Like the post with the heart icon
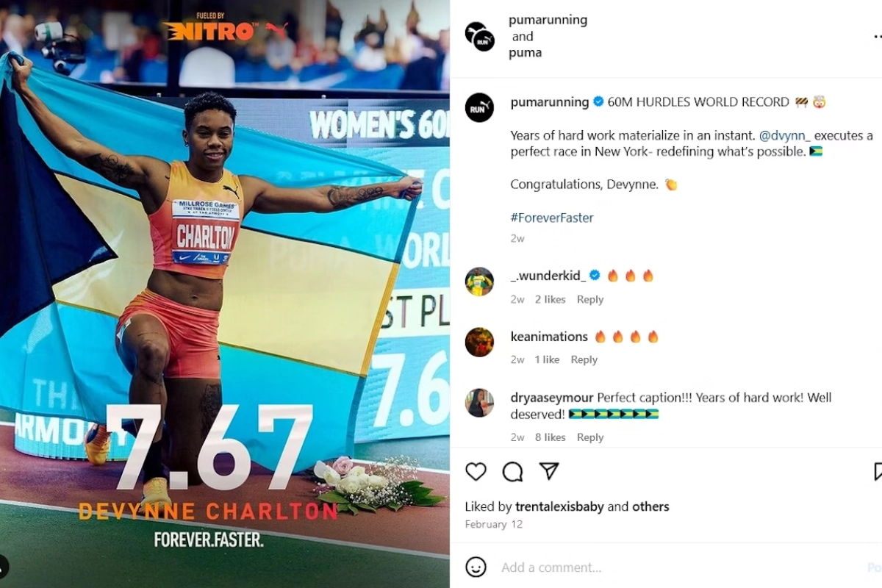This screenshot has height=588, width=882. (x=476, y=471)
